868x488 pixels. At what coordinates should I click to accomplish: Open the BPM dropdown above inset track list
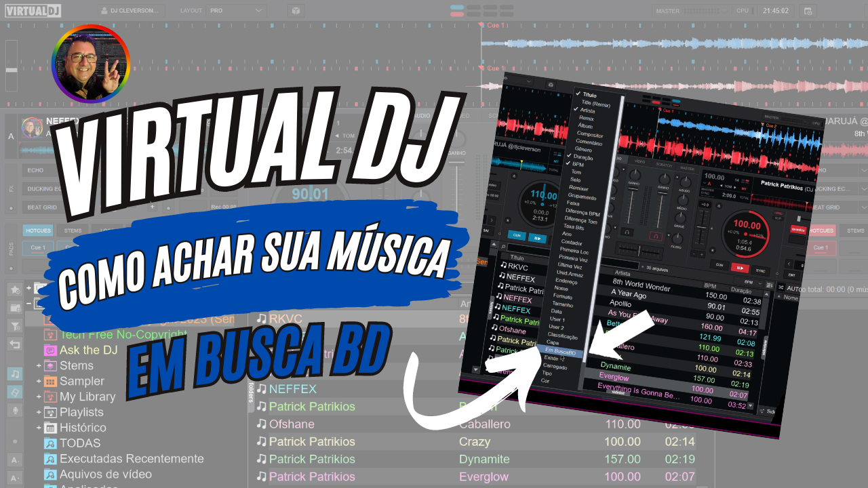[749, 282]
